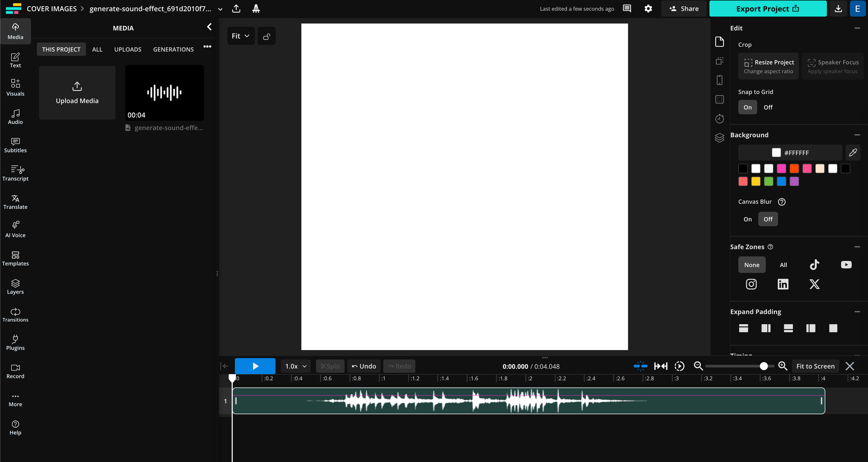Switch to the UPLOADS tab

[x=128, y=49]
